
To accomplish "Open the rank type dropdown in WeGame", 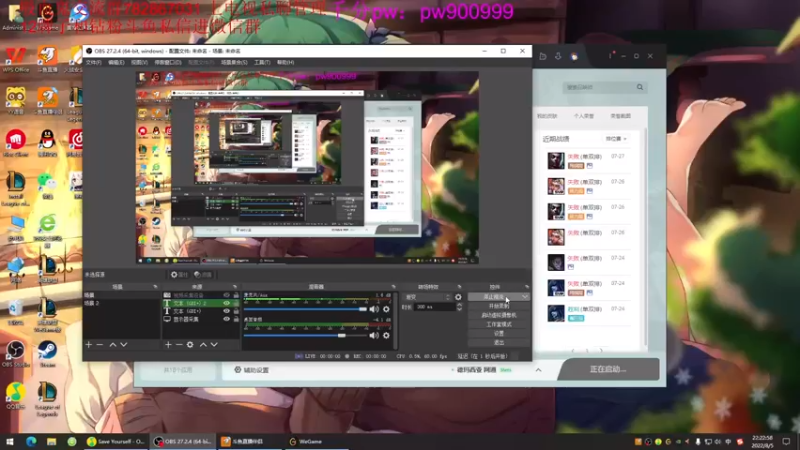I will coord(616,139).
